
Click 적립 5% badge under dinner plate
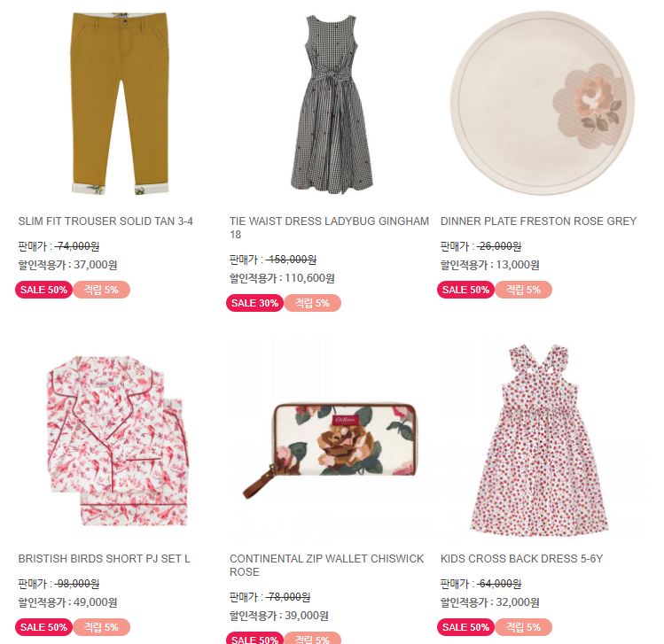[x=523, y=290]
